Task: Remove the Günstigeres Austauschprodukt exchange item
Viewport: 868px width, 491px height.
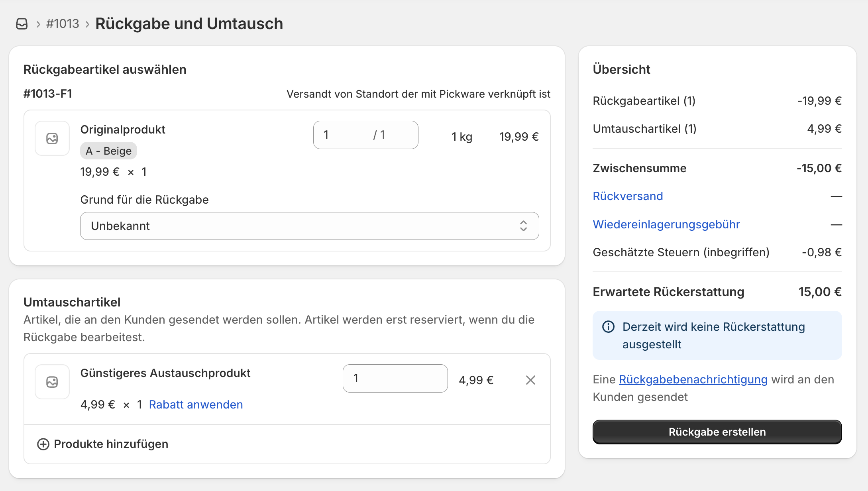Action: click(x=530, y=380)
